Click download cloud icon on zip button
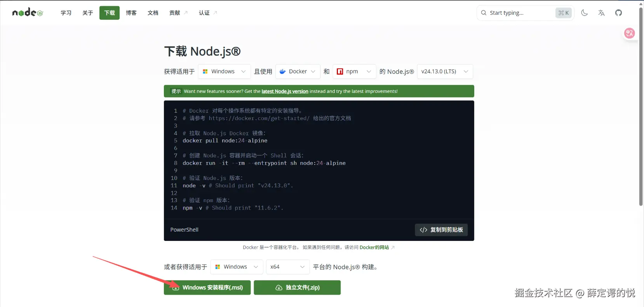The height and width of the screenshot is (307, 644). (279, 288)
